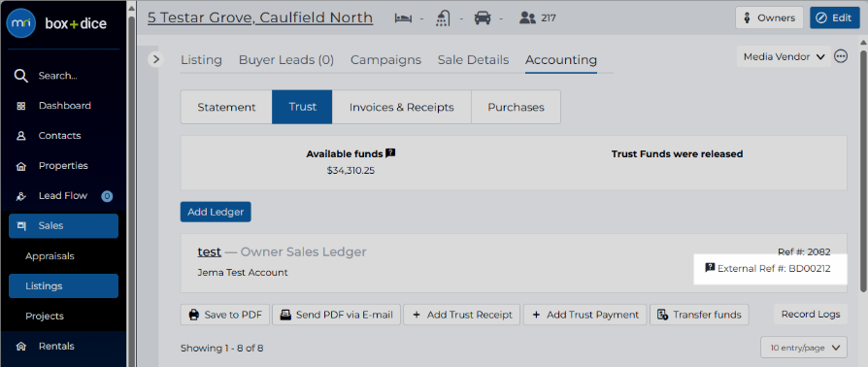Click the Showing 1 - 8 of 8 text
This screenshot has width=868, height=367.
[x=222, y=349]
